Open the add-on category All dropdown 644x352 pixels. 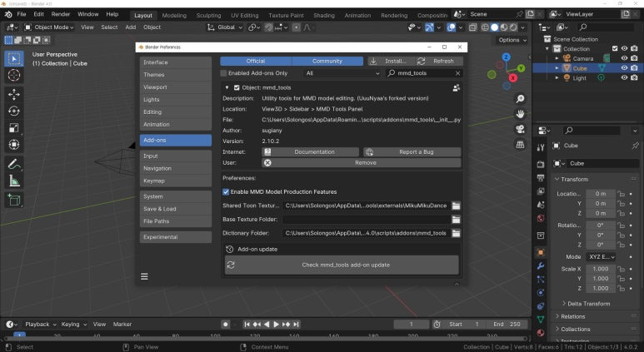pos(342,73)
